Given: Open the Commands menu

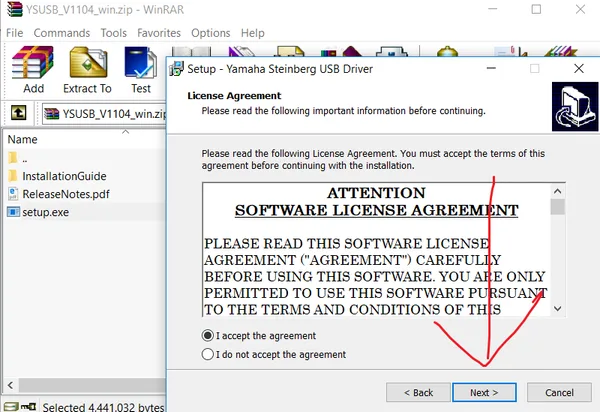Looking at the screenshot, I should (x=62, y=33).
